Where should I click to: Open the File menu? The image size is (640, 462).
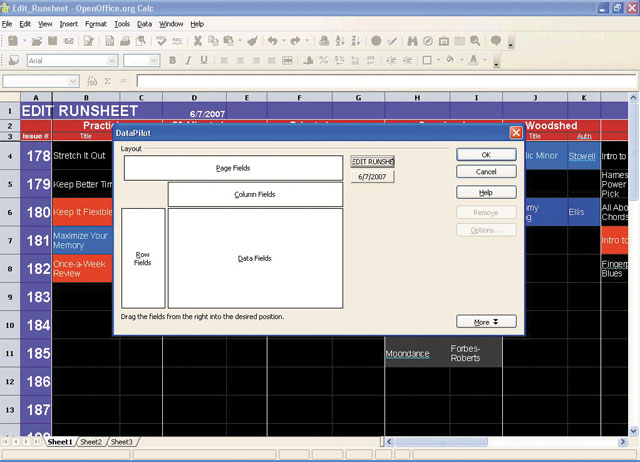pyautogui.click(x=7, y=24)
